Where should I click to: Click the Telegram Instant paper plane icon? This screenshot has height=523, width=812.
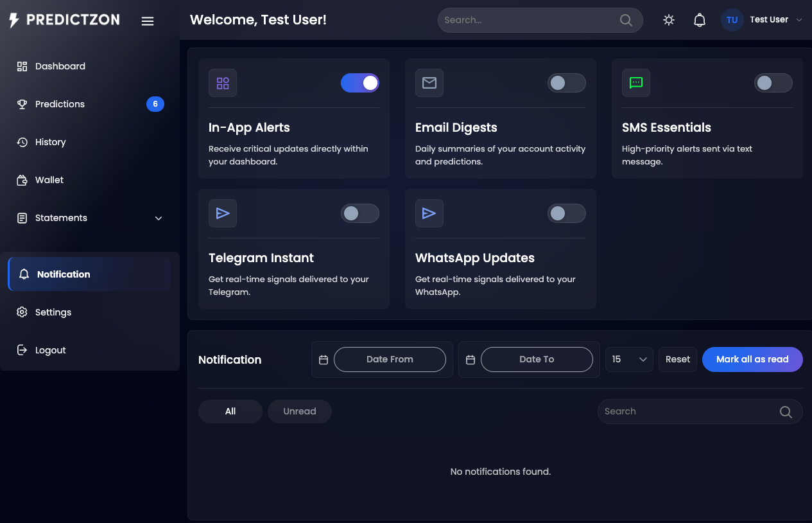[223, 213]
